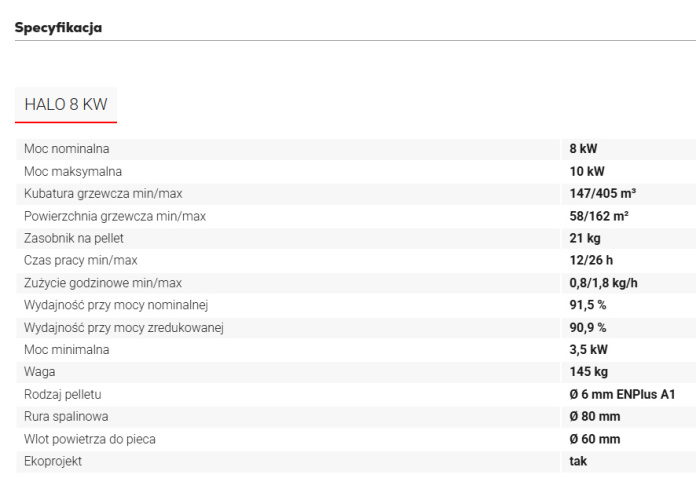Click Kubatura grzewcza min/max label
The image size is (696, 500).
[x=103, y=194]
